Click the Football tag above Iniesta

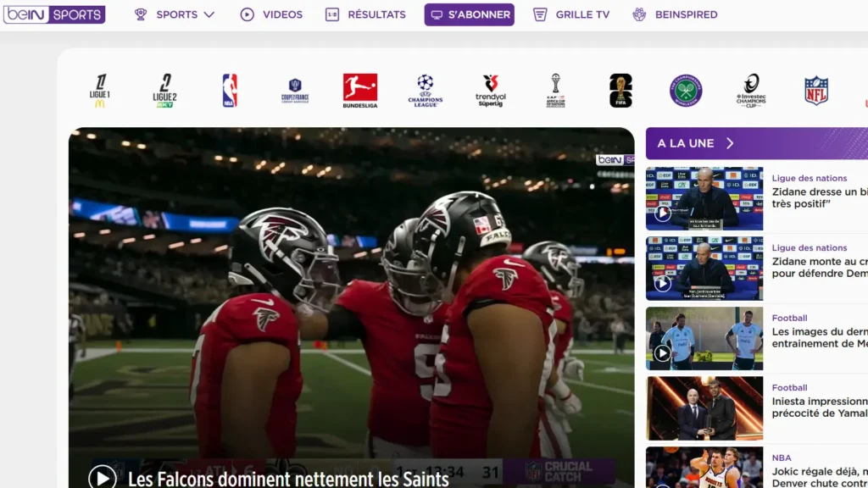789,388
